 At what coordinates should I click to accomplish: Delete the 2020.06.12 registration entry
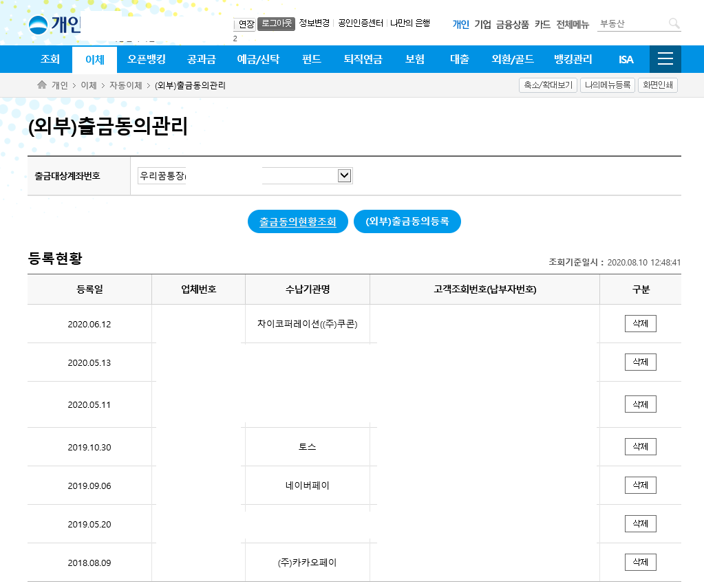click(x=640, y=324)
